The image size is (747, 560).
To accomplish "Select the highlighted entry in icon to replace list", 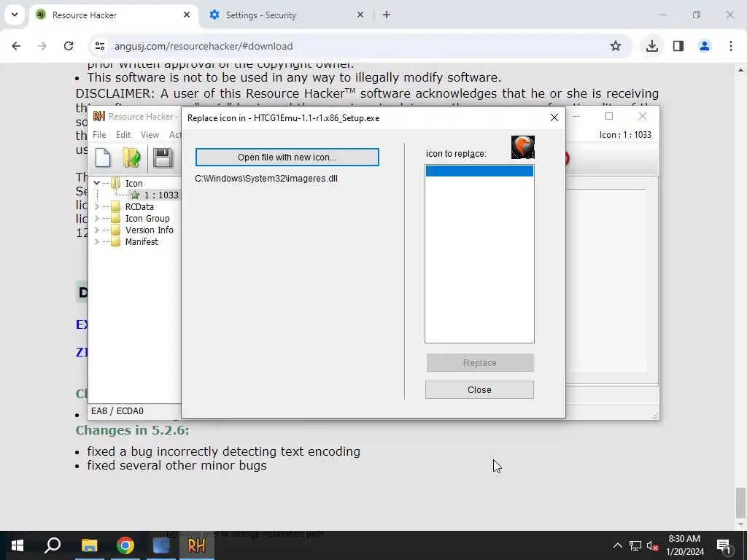I will [479, 171].
